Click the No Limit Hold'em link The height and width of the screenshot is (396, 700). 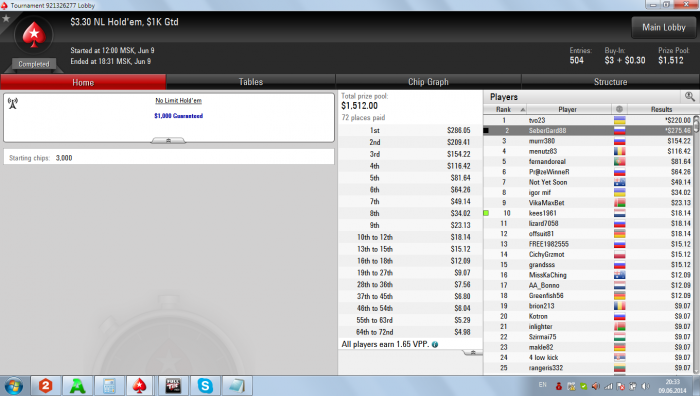[x=179, y=100]
